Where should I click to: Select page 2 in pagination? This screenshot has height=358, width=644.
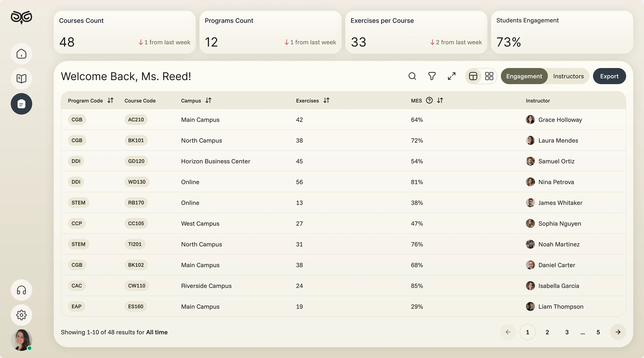click(547, 332)
